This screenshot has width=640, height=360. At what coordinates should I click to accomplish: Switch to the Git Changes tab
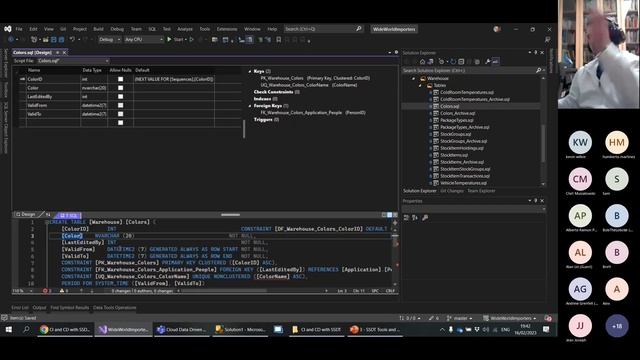(x=452, y=191)
